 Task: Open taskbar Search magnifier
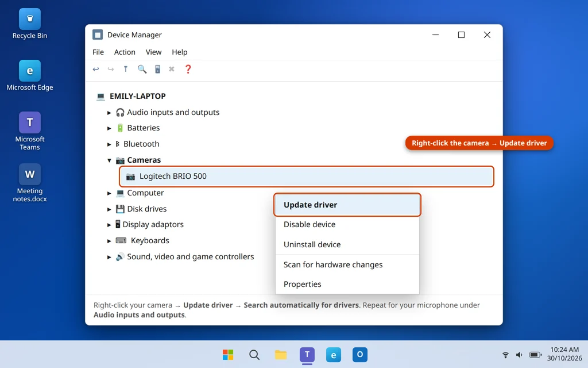(x=254, y=354)
